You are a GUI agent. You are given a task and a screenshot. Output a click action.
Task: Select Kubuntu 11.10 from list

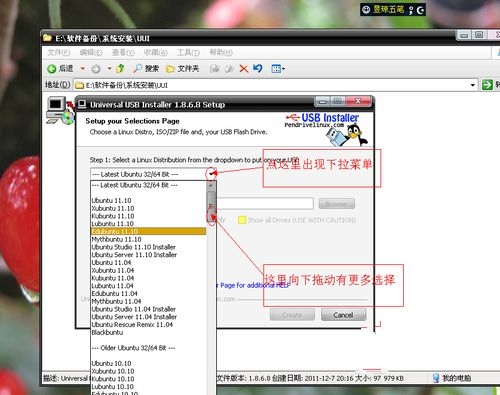(x=148, y=216)
